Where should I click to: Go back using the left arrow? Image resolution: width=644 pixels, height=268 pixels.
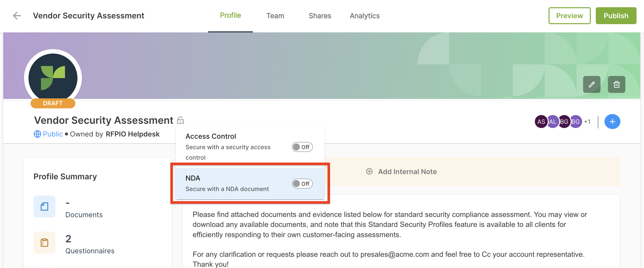tap(17, 15)
